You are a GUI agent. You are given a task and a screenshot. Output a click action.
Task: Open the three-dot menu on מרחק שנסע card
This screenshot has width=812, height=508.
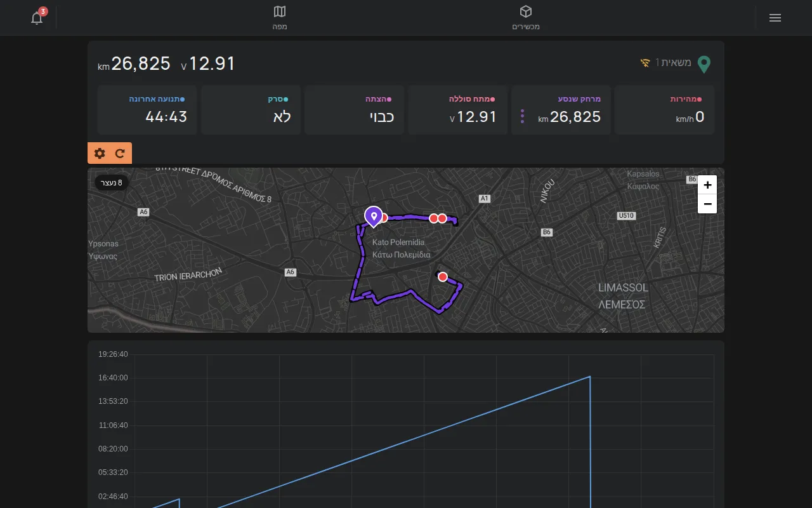523,116
